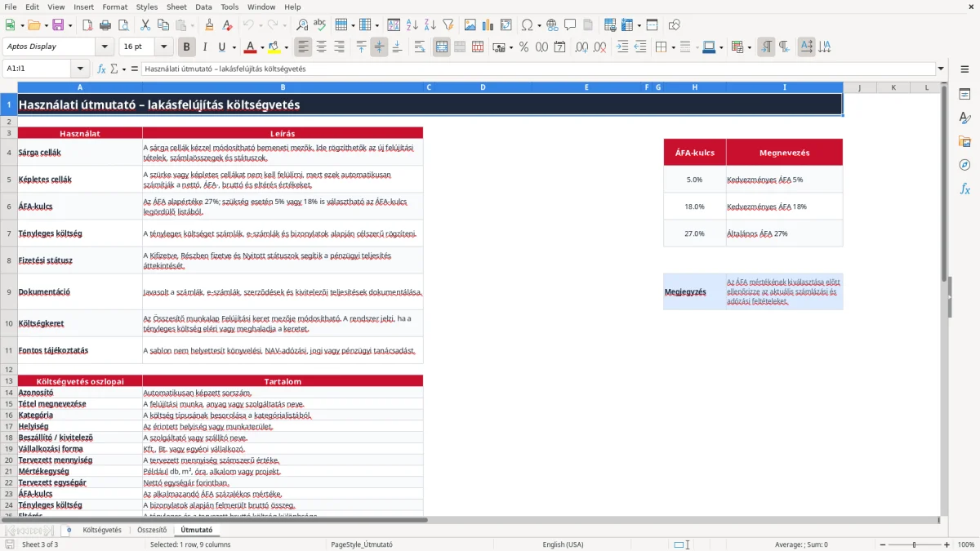The image size is (980, 551).
Task: Select column J header
Action: [x=859, y=87]
